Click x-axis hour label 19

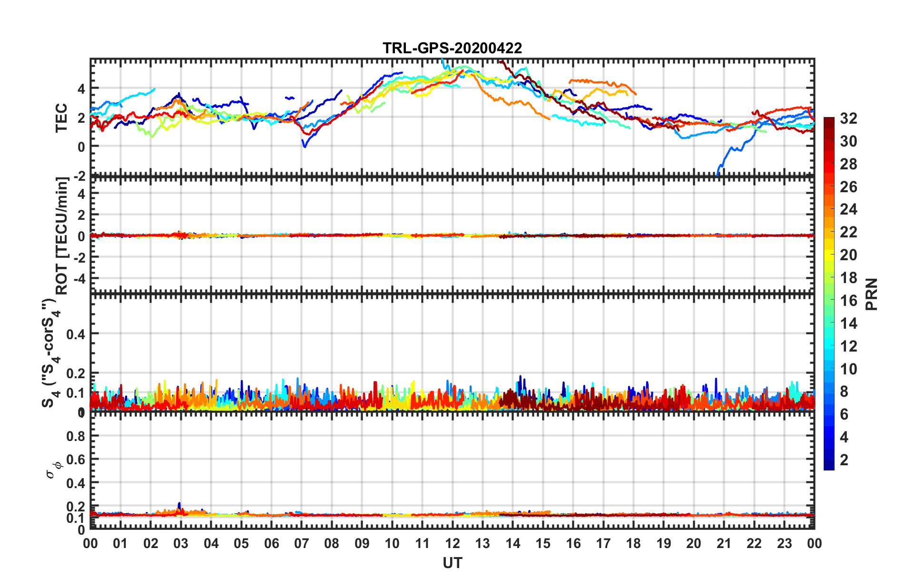tap(664, 543)
